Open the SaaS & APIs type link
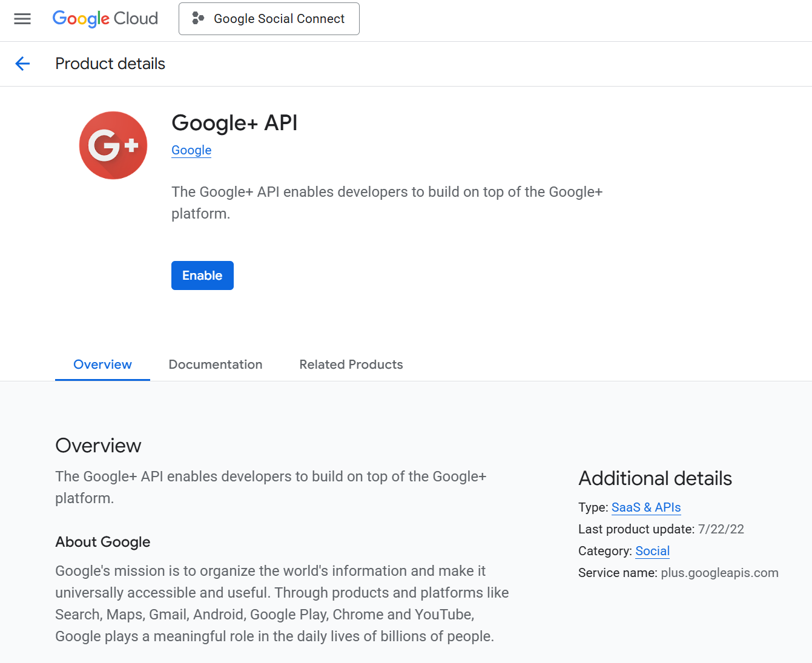The width and height of the screenshot is (812, 663). click(x=646, y=507)
